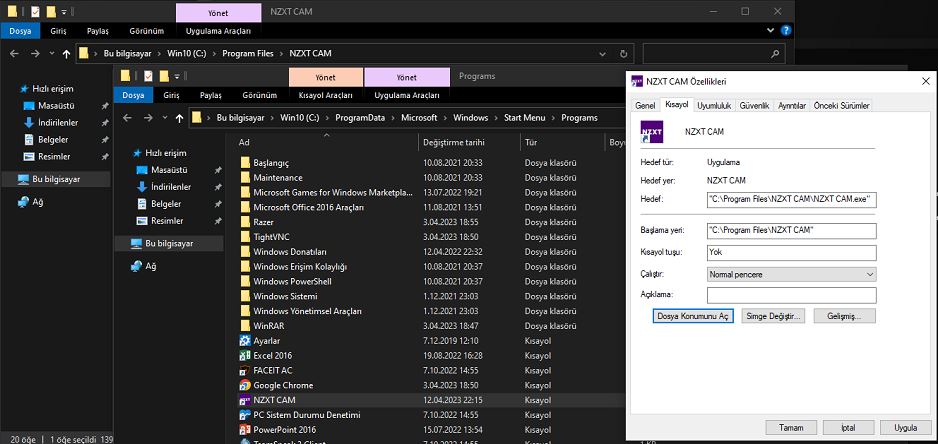Click the help icon in the back Explorer window
This screenshot has height=444, width=938.
[786, 31]
